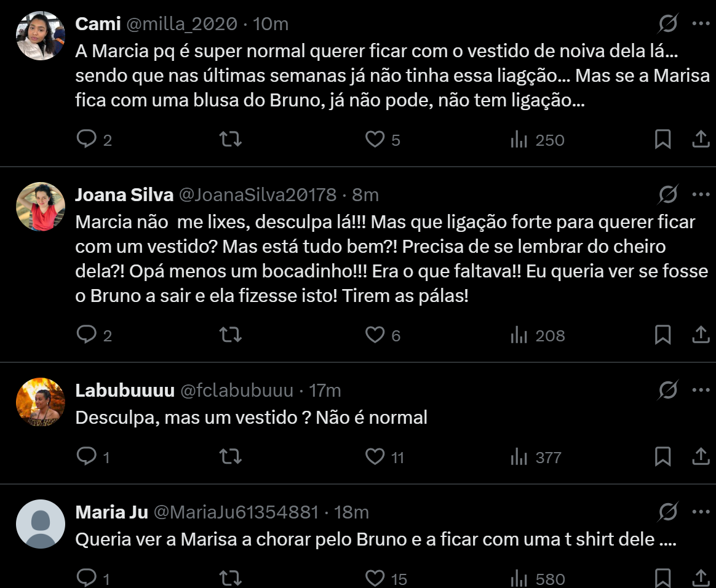Share Cami's tweet
This screenshot has width=716, height=588.
tap(701, 140)
